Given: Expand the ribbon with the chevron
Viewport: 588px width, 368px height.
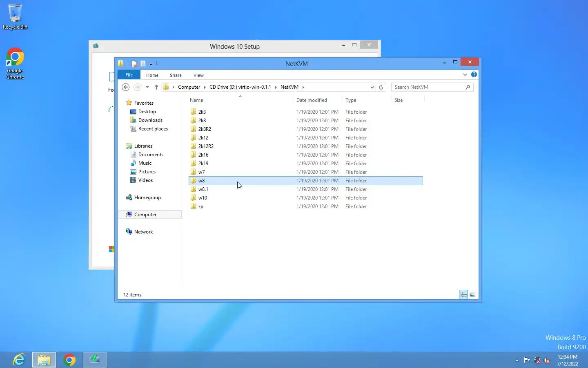Looking at the screenshot, I should coord(465,74).
